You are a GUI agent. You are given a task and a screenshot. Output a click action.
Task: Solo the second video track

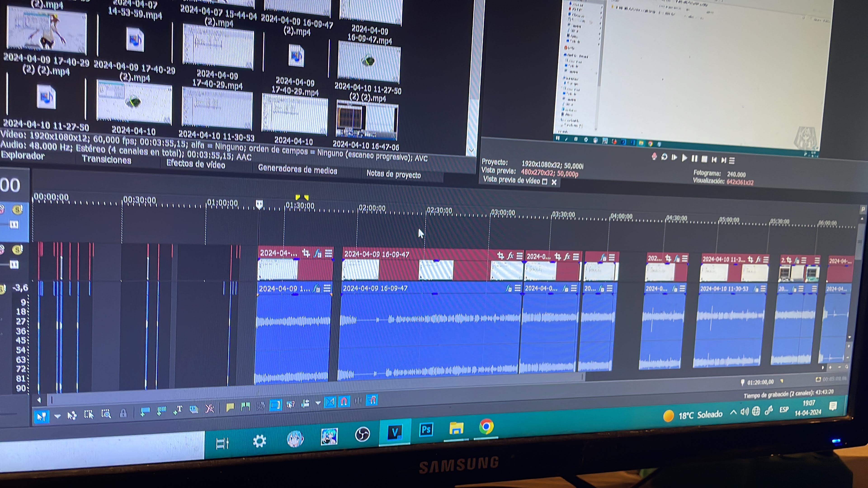[17, 250]
